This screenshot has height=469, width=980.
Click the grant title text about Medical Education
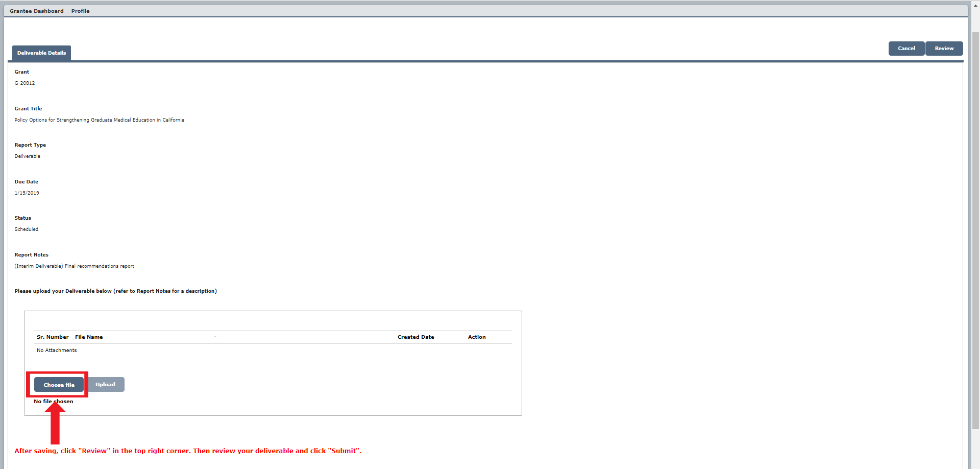click(x=99, y=120)
